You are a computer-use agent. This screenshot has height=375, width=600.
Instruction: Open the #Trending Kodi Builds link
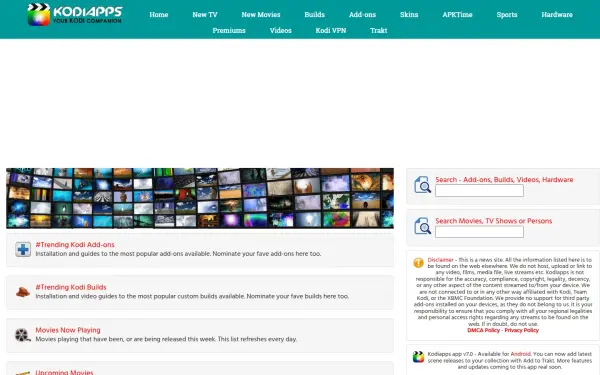[x=71, y=287]
